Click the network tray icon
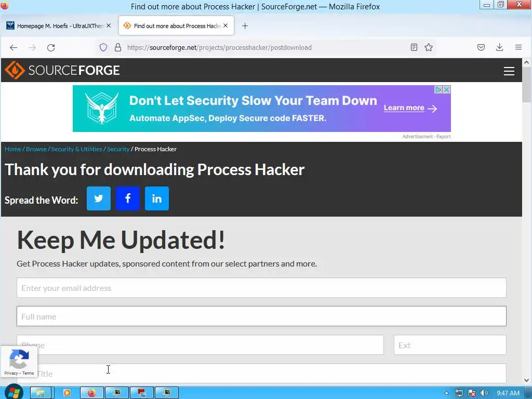 tap(459, 393)
